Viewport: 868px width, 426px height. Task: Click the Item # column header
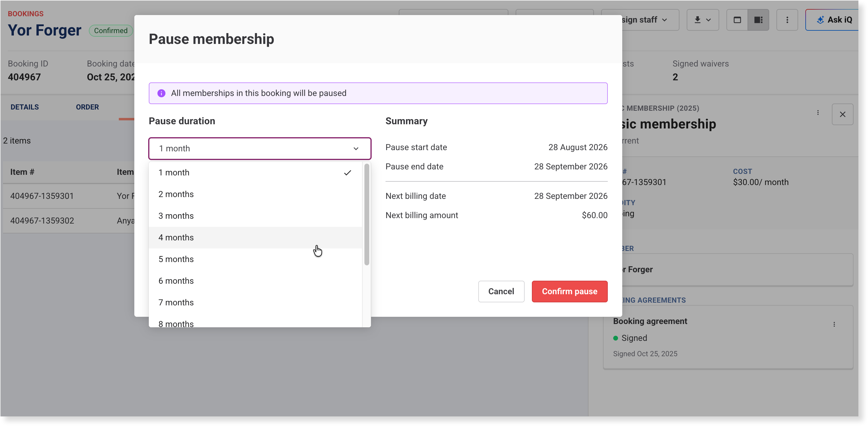click(22, 172)
